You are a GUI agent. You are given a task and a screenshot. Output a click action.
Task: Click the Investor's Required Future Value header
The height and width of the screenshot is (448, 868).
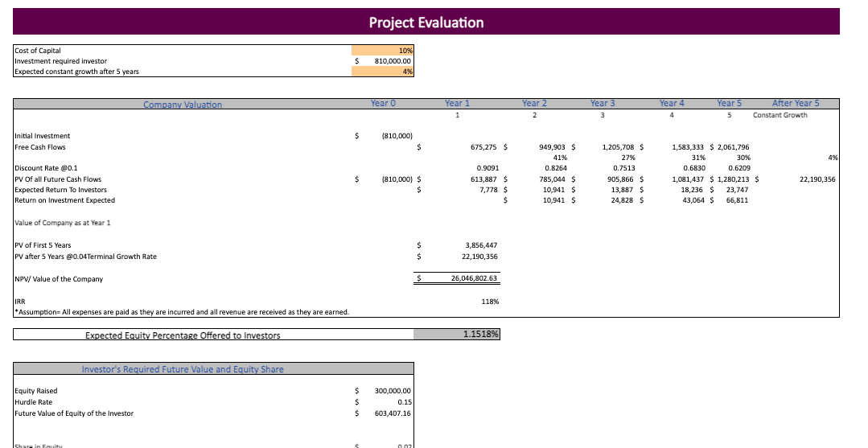click(183, 369)
